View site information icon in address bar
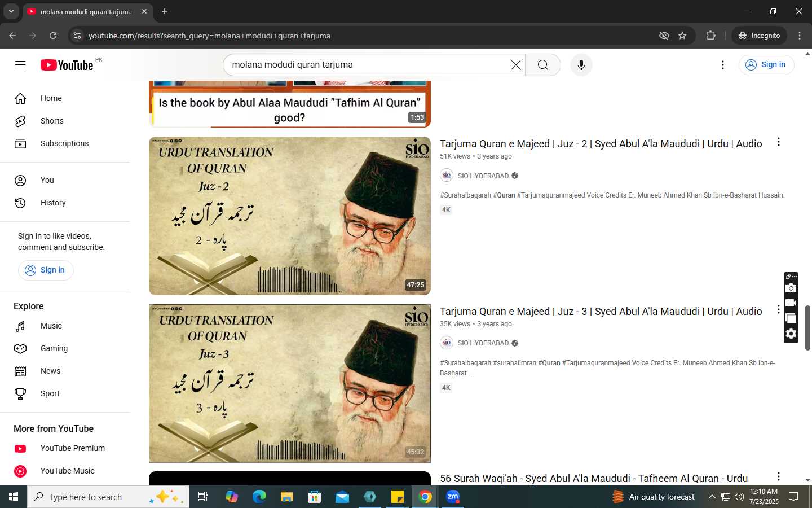Screen dimensions: 812x508 [x=77, y=36]
